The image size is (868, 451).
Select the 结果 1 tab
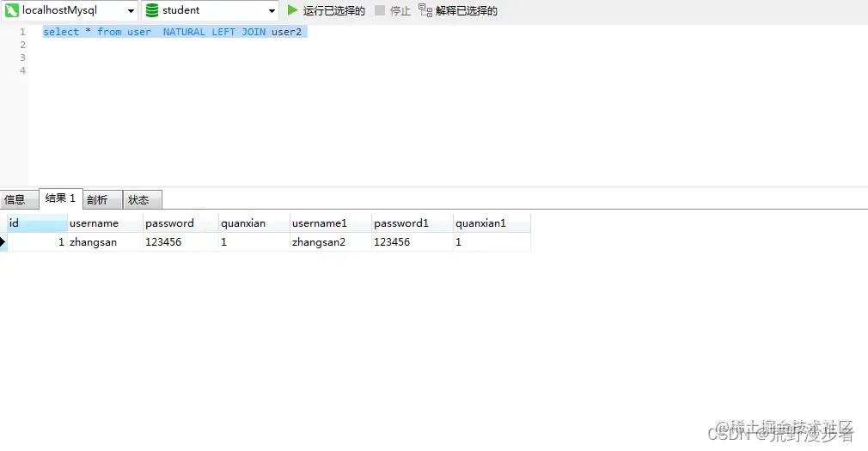(61, 198)
